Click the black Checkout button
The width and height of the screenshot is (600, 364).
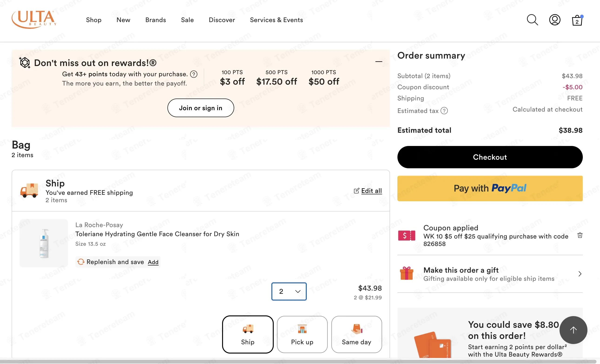tap(490, 157)
